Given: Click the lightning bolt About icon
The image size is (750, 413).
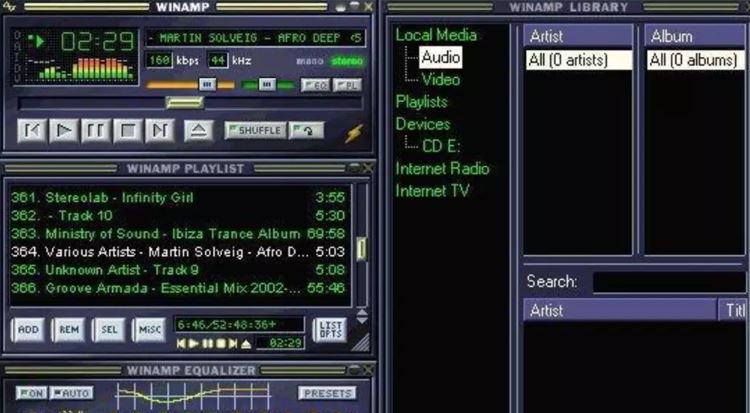Looking at the screenshot, I should click(x=354, y=133).
